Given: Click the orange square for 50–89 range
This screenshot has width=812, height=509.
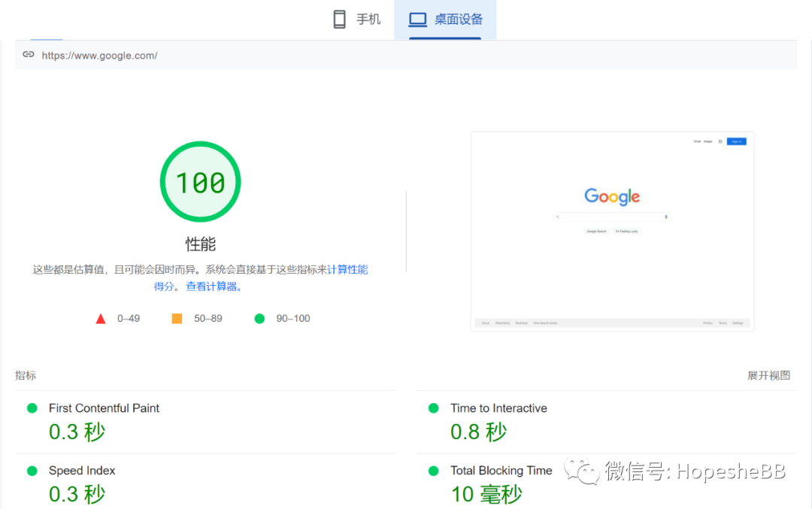Looking at the screenshot, I should (176, 318).
